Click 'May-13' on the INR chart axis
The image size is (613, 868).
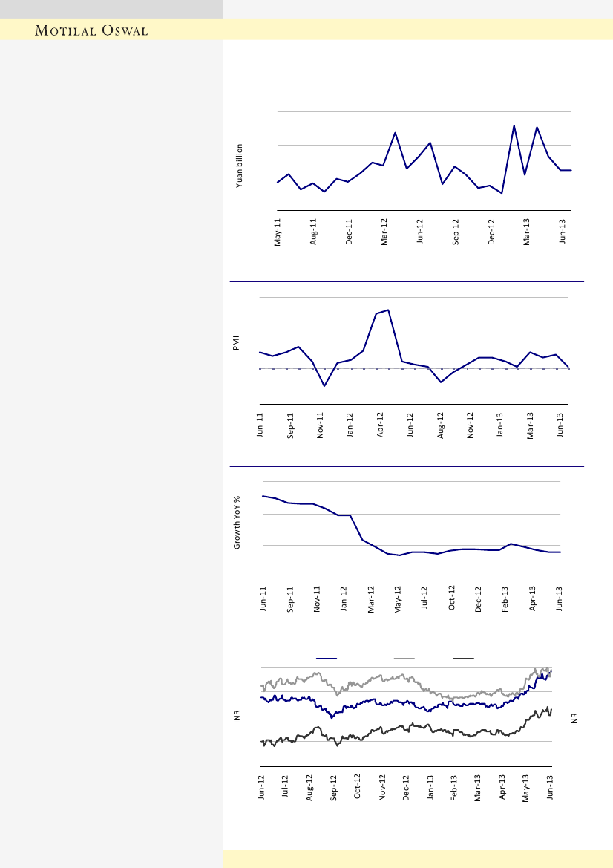(x=527, y=787)
